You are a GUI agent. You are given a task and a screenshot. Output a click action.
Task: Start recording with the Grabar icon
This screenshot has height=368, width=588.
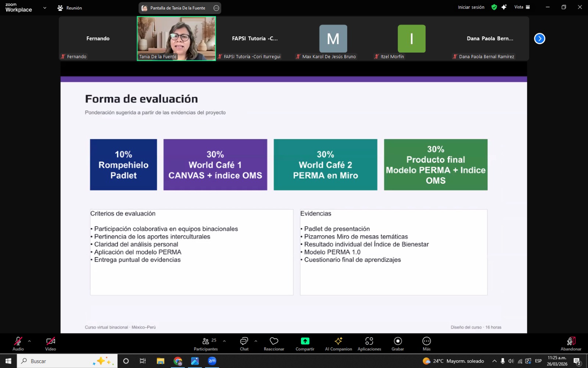point(398,341)
